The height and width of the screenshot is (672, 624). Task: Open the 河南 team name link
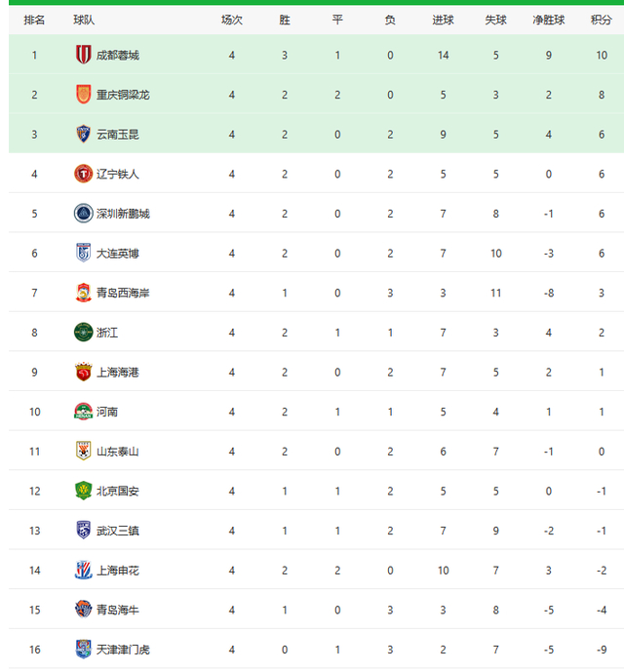[106, 412]
